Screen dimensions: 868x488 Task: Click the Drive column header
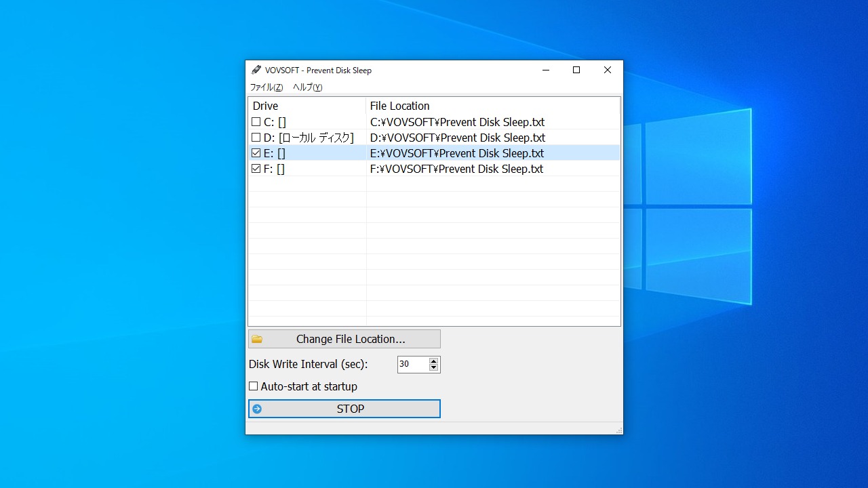pos(307,106)
